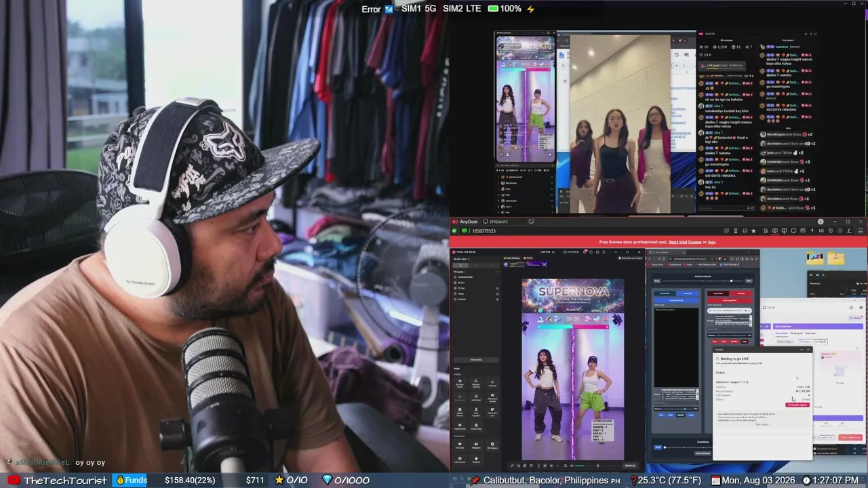The width and height of the screenshot is (868, 488).
Task: Select the Room Data tab
Action: (781, 333)
